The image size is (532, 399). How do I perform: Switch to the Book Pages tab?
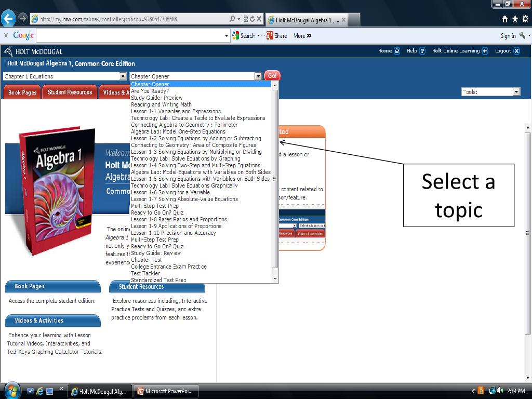(22, 92)
